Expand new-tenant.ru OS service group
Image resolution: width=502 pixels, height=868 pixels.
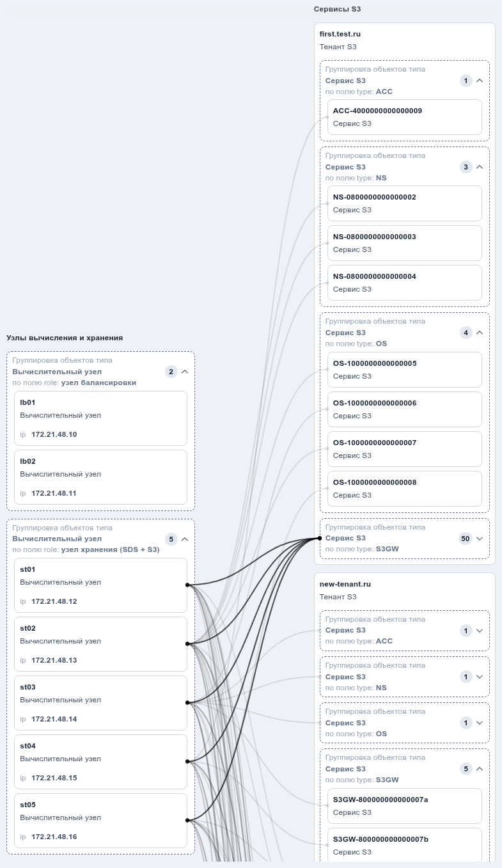480,723
